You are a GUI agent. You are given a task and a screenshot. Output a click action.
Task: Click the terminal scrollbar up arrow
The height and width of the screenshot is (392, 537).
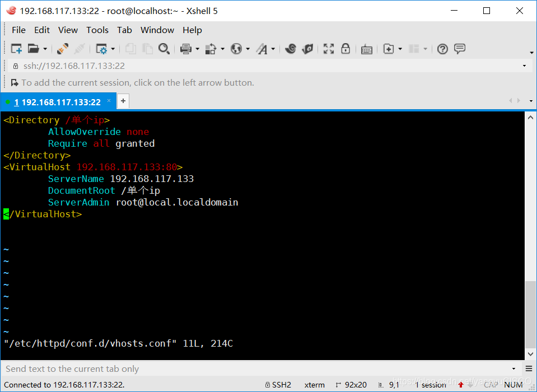click(530, 118)
